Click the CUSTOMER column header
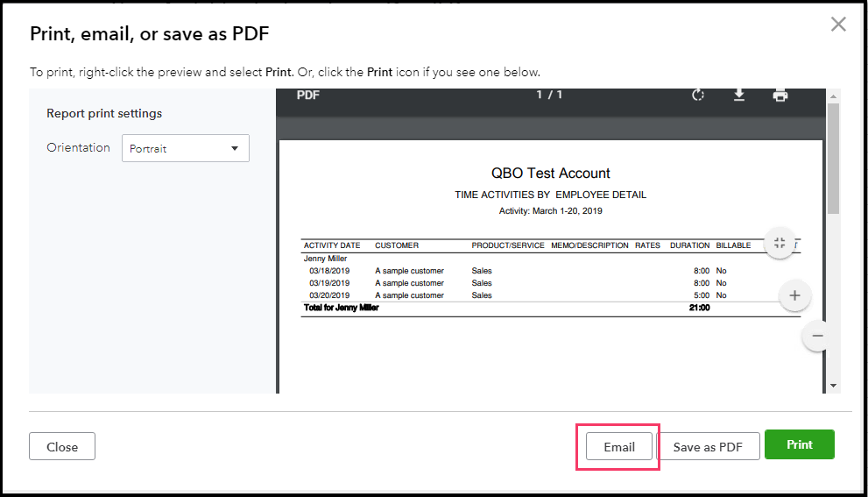The height and width of the screenshot is (497, 868). [397, 245]
